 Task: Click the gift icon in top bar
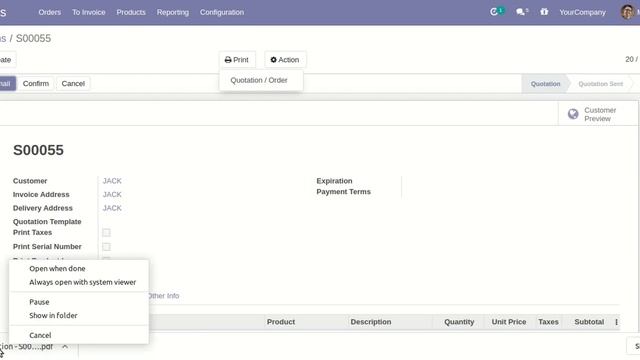pos(544,12)
